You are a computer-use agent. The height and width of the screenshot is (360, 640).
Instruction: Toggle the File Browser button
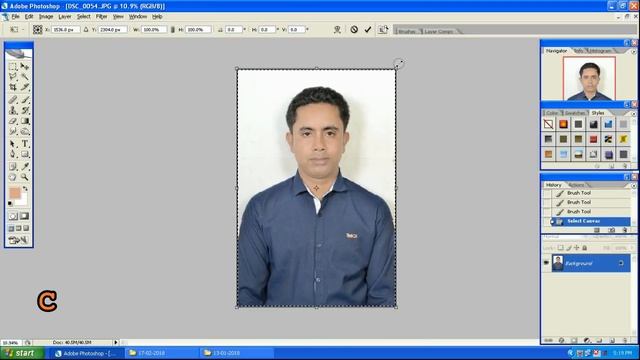(383, 29)
